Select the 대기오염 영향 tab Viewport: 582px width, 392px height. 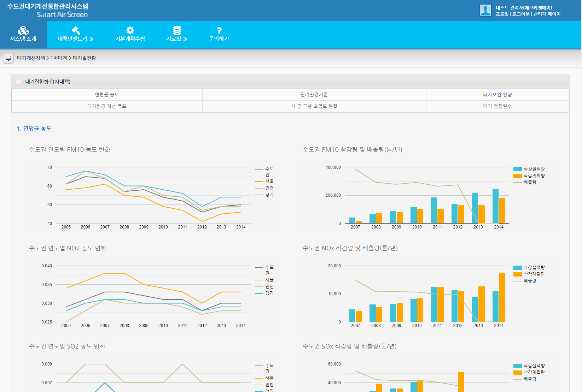coord(497,95)
